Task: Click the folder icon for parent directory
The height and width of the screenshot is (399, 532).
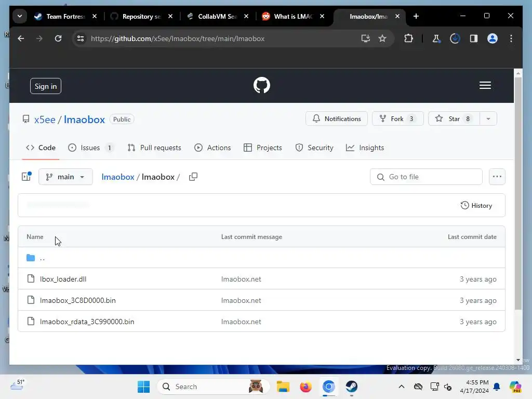Action: pos(31,258)
